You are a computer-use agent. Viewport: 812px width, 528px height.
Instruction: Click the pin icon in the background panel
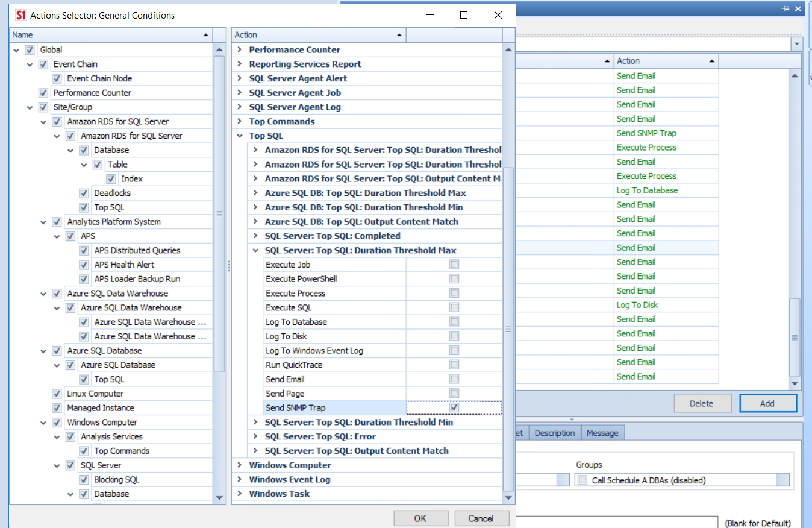coord(785,8)
